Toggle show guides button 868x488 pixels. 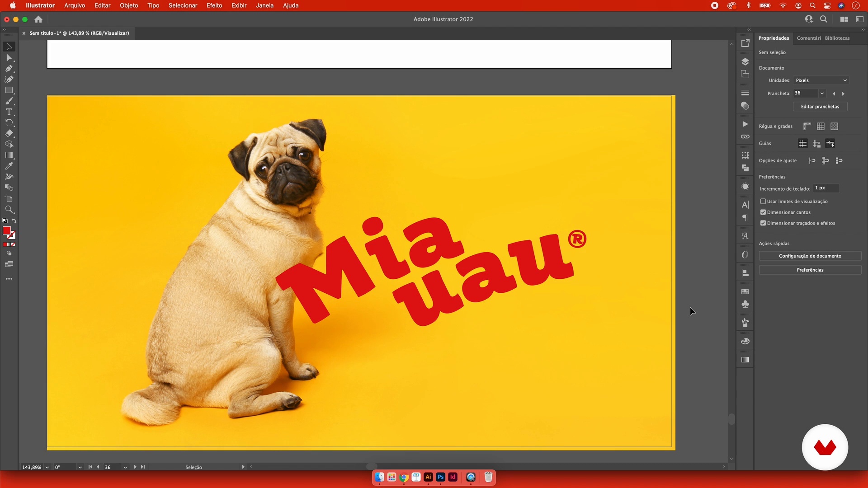(803, 144)
